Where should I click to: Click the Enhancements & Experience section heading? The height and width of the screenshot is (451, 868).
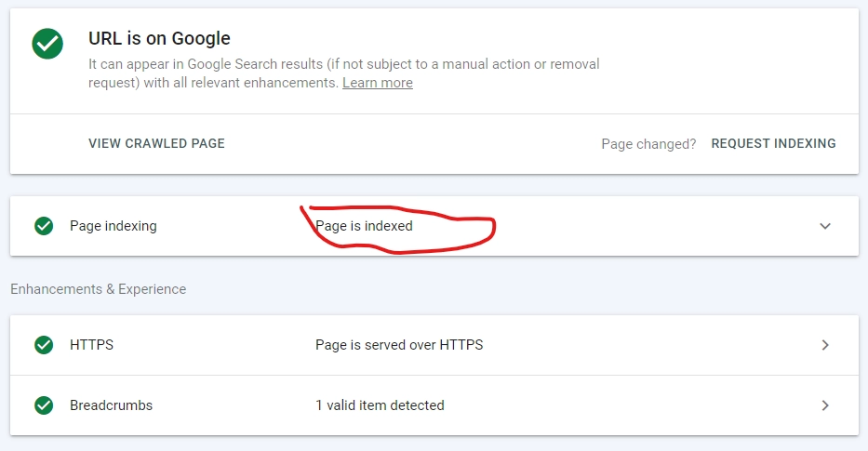[x=99, y=289]
